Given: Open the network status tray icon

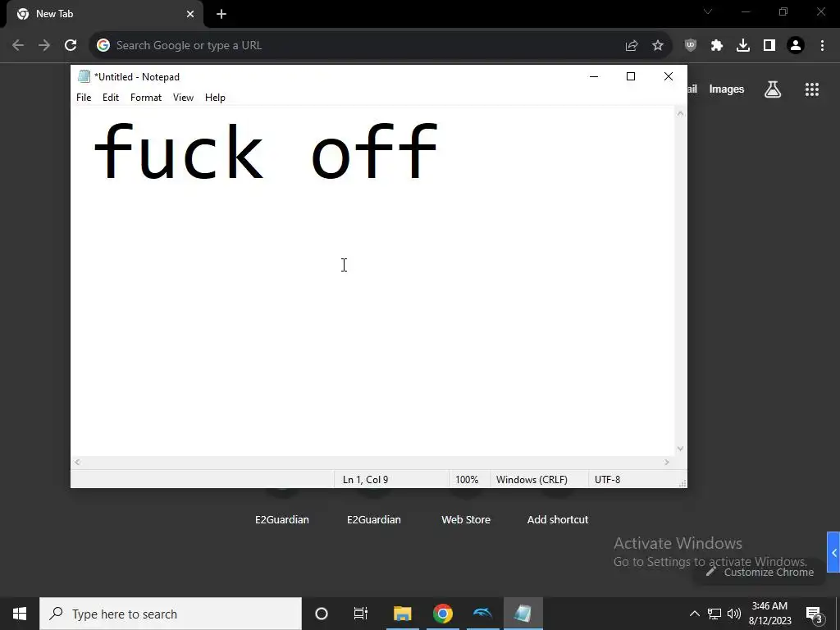Looking at the screenshot, I should coord(714,614).
